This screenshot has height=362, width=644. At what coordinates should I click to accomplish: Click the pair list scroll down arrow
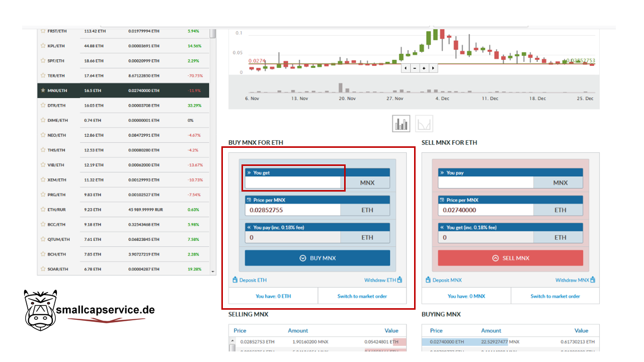213,271
